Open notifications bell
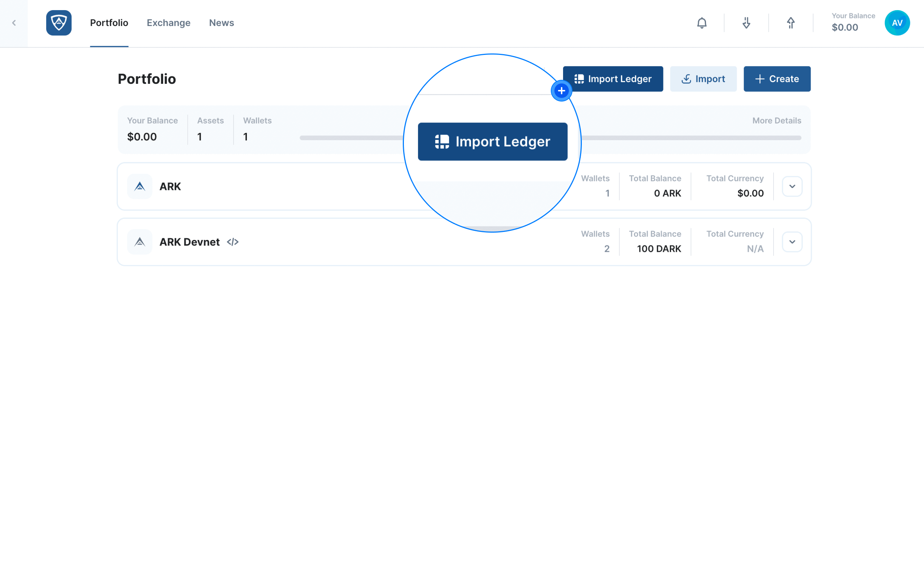Viewport: 924px width, 578px height. click(702, 23)
